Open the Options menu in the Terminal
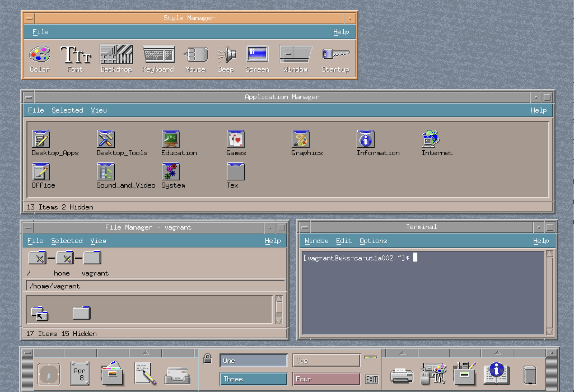 point(373,241)
